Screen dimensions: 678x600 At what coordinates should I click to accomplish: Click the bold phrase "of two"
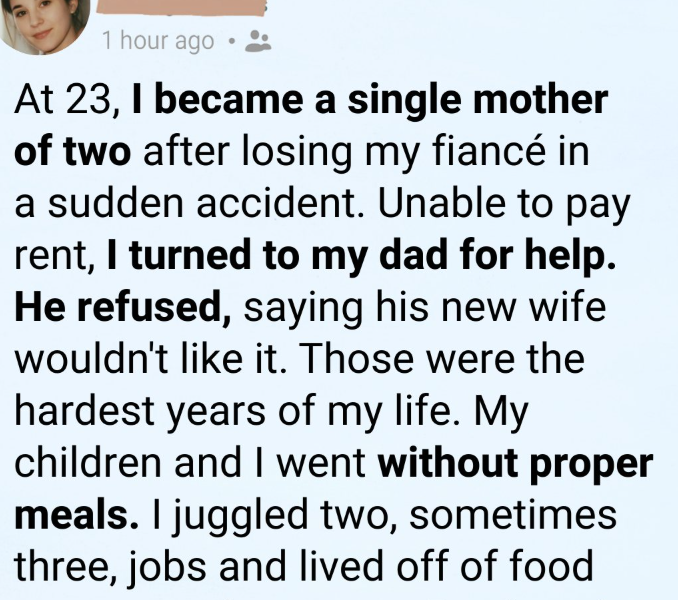coord(71,151)
